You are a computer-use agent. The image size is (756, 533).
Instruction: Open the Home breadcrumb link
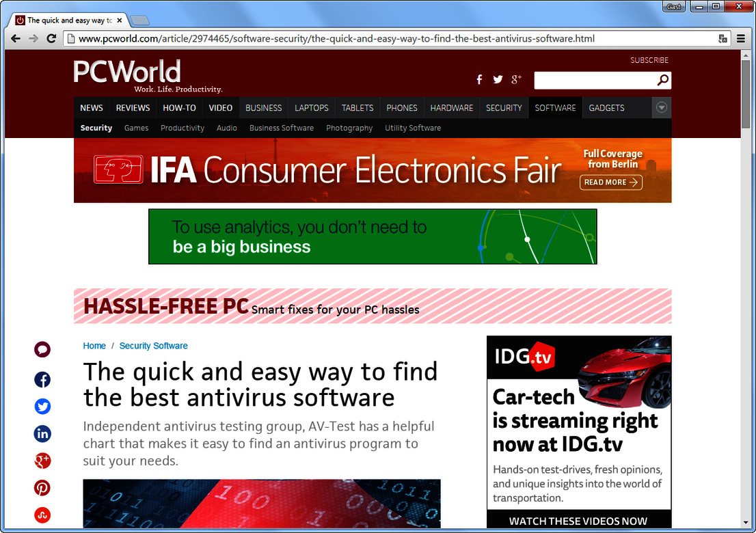(x=94, y=346)
